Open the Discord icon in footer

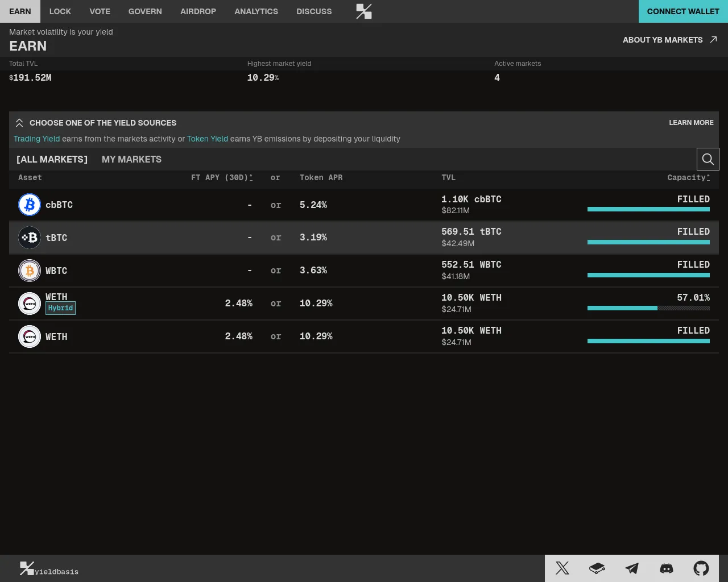tap(666, 568)
